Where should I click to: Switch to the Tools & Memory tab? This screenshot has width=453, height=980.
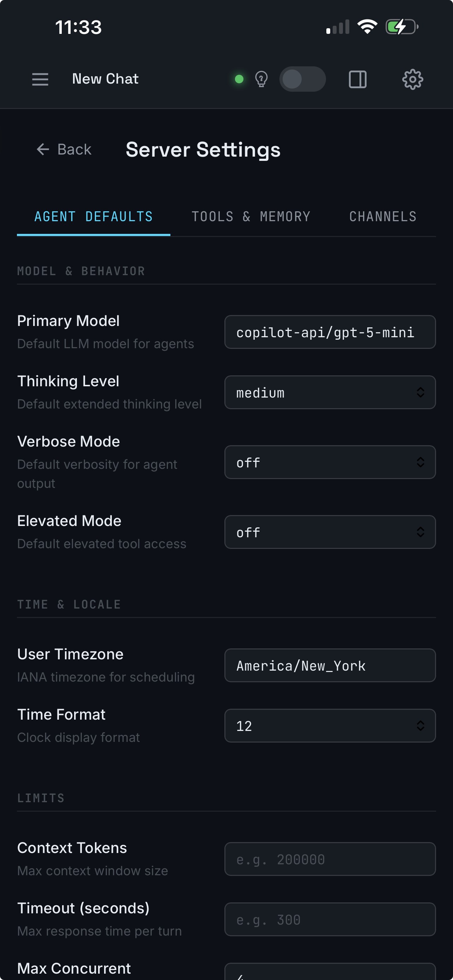251,217
